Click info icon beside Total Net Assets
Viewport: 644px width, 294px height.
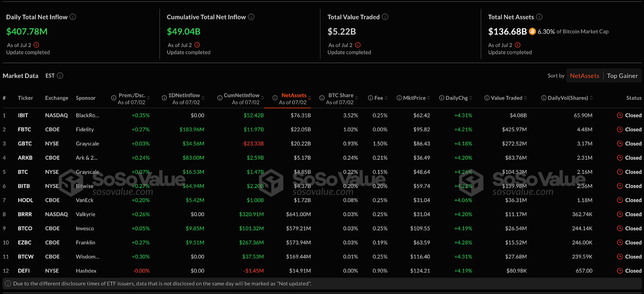coord(539,17)
